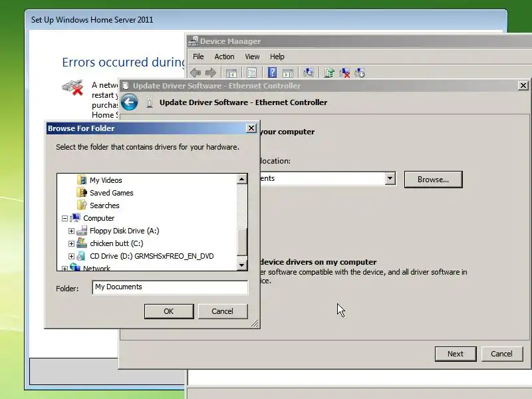
Task: Click 'device drivers on my computer' option text
Action: pyautogui.click(x=319, y=262)
